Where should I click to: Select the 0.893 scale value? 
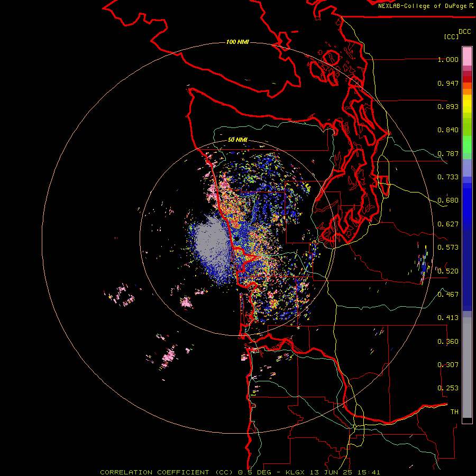point(448,106)
